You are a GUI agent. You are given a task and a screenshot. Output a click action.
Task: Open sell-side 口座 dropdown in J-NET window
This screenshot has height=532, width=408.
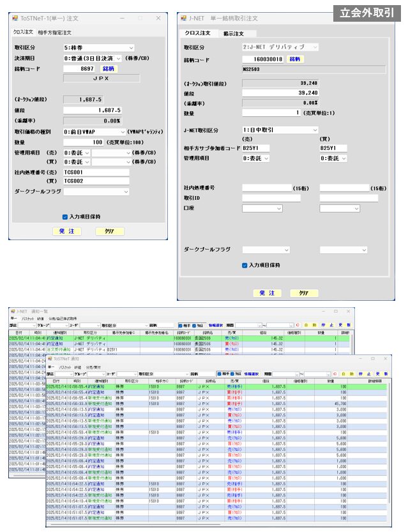(x=262, y=209)
